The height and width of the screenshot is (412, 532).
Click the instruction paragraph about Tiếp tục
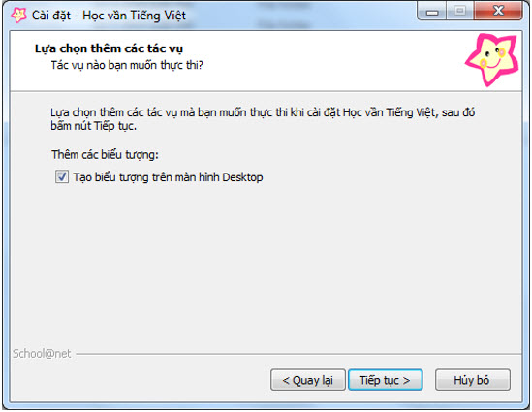tap(263, 119)
